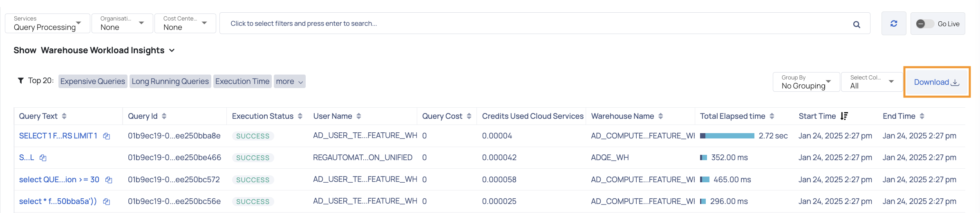Copy query text of the S...L row
This screenshot has height=213, width=980.
(43, 158)
